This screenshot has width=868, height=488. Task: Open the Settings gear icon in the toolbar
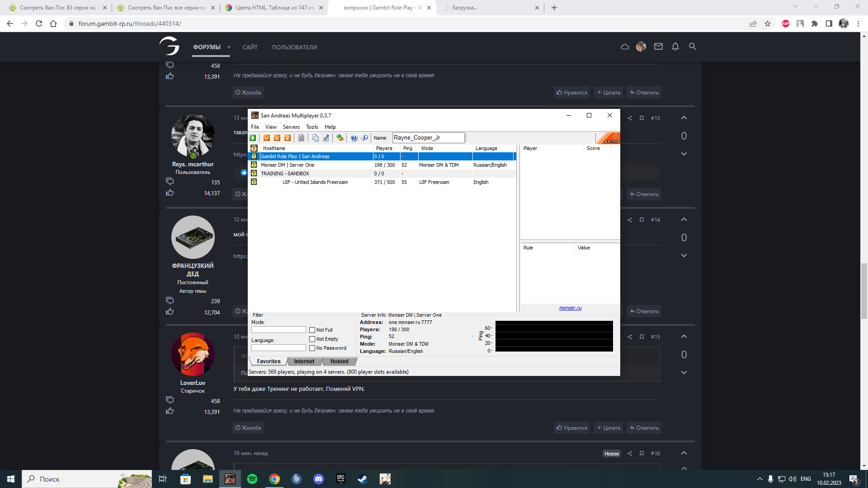[x=340, y=138]
